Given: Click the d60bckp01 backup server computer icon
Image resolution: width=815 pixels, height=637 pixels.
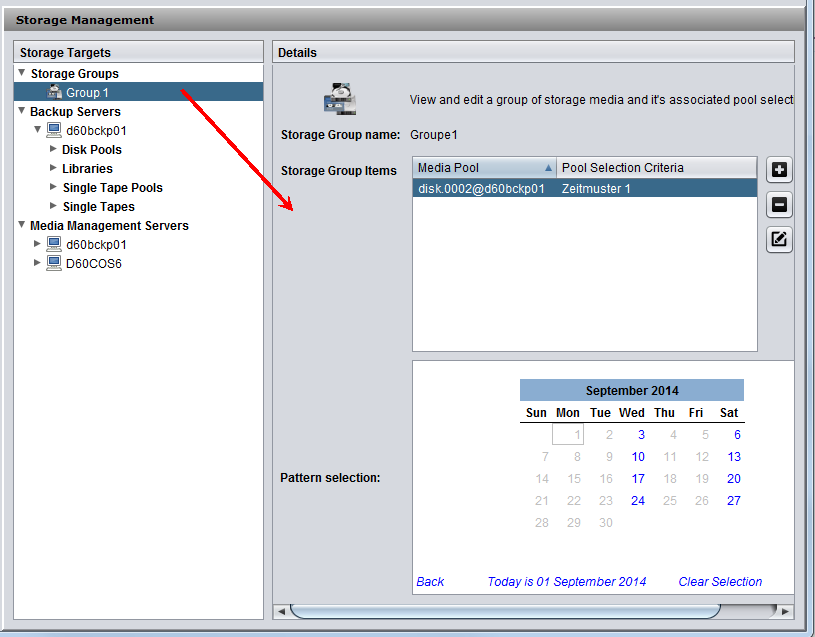Looking at the screenshot, I should point(54,130).
